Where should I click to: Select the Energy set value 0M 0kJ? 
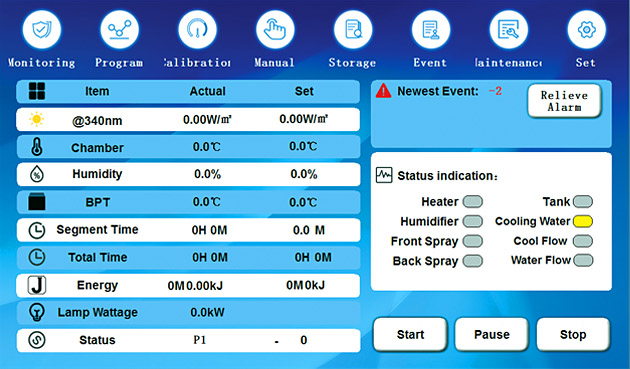coord(305,285)
